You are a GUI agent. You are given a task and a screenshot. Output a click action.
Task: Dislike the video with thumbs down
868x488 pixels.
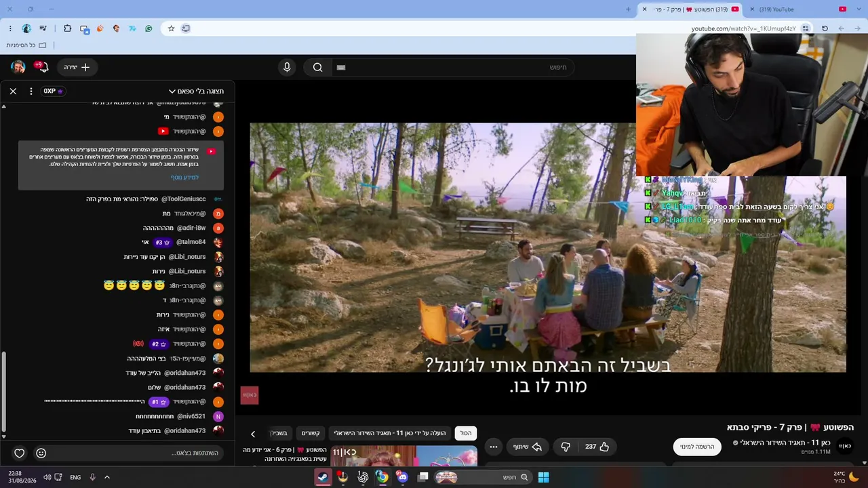pyautogui.click(x=565, y=447)
